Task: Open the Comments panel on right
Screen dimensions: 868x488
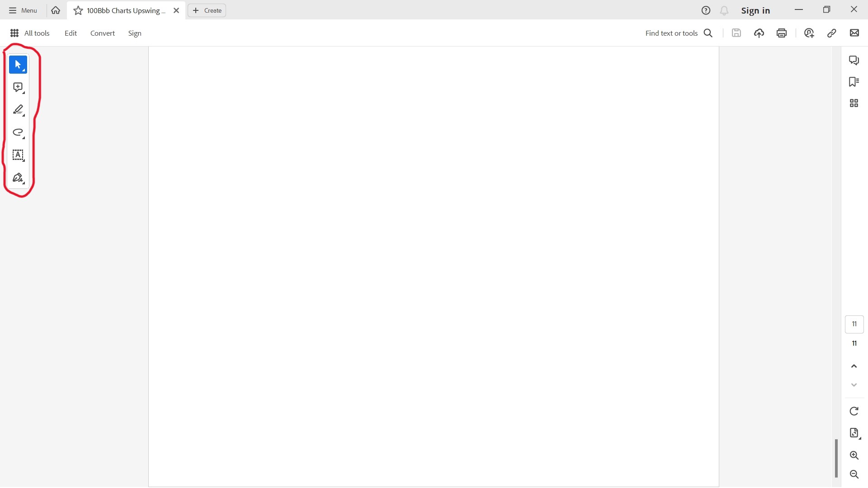Action: pyautogui.click(x=854, y=60)
